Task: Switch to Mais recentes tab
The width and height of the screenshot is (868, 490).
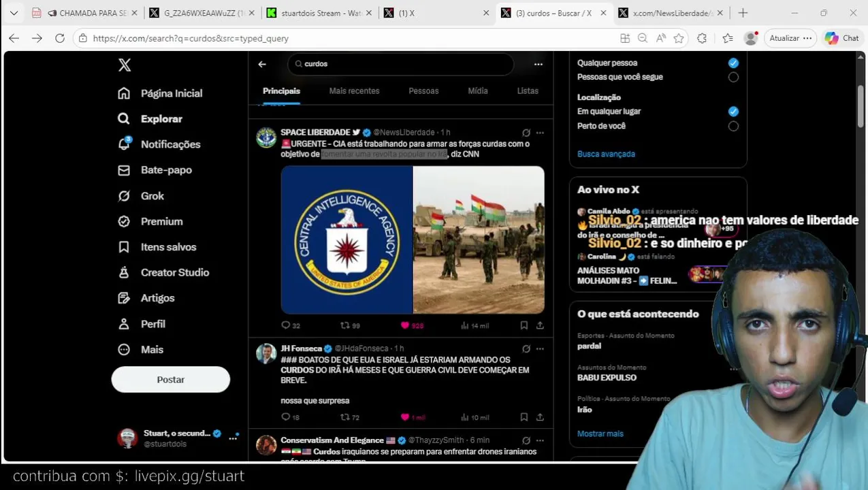Action: coord(354,91)
